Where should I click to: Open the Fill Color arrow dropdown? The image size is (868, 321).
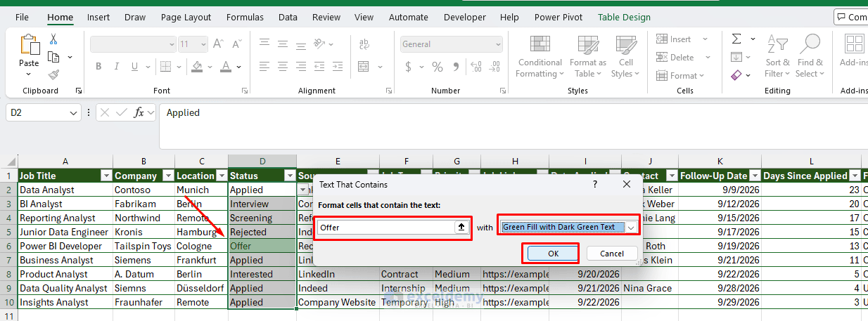[x=210, y=67]
